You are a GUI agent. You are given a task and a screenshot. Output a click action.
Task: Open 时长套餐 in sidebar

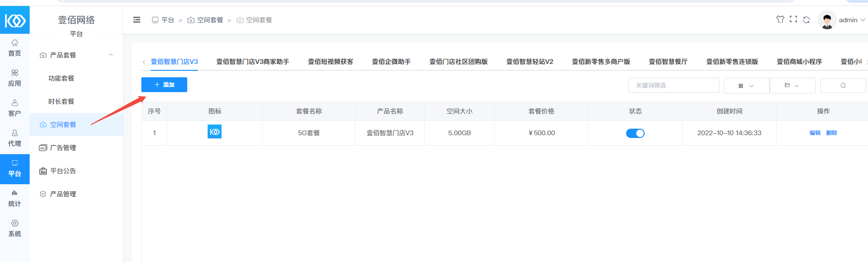click(x=61, y=101)
